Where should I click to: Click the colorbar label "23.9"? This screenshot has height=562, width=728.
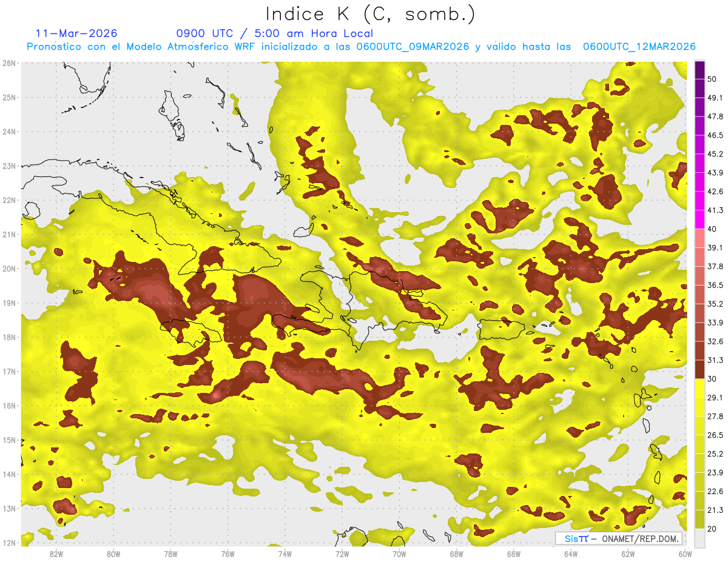(x=715, y=473)
